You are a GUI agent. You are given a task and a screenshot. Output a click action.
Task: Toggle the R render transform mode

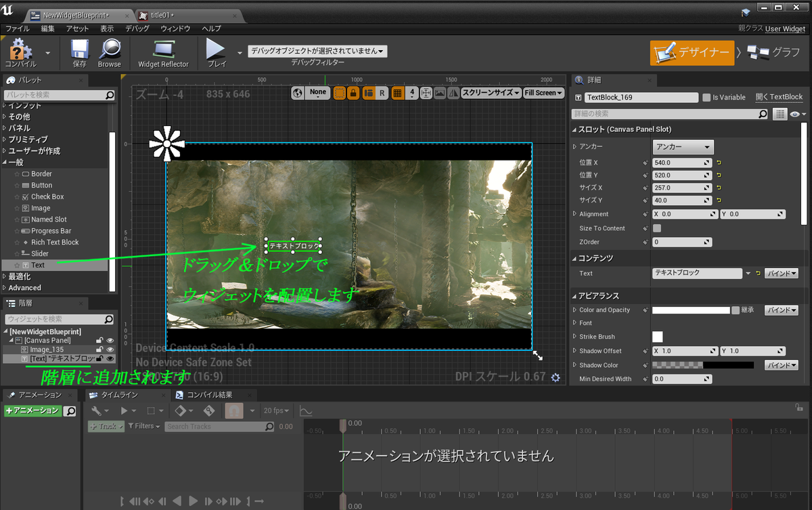[382, 93]
